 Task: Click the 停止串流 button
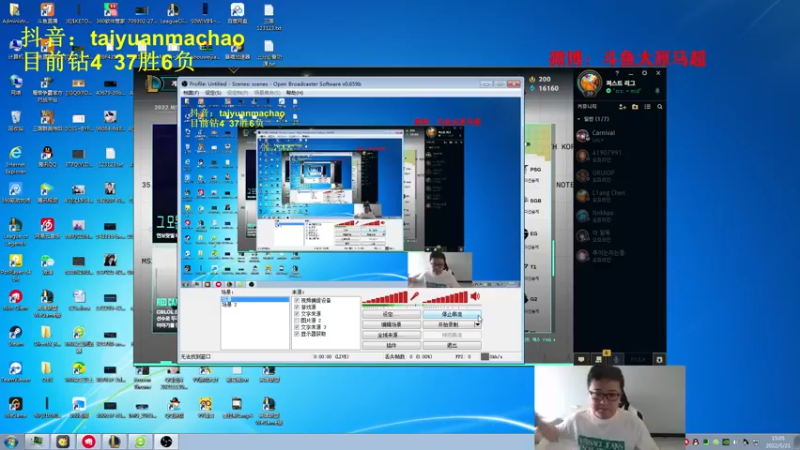[x=452, y=314]
